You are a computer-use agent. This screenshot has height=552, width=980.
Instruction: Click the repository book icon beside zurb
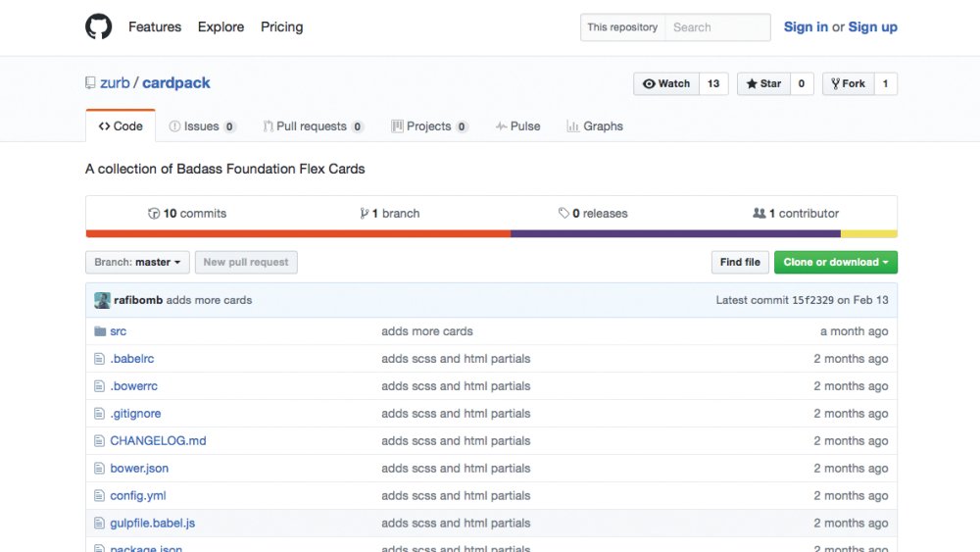90,83
